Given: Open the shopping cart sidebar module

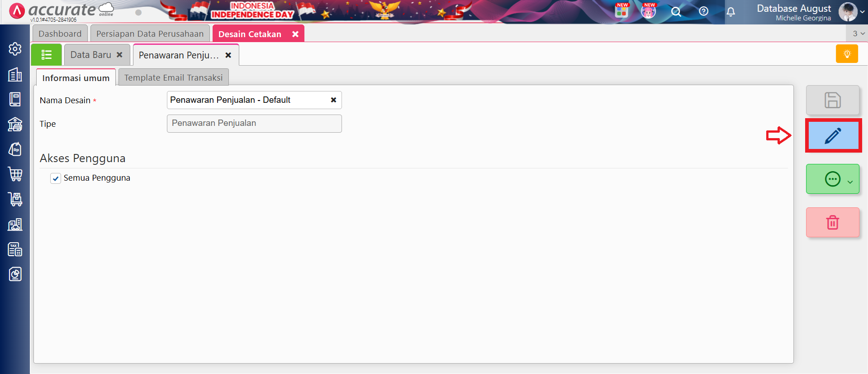Looking at the screenshot, I should [15, 174].
